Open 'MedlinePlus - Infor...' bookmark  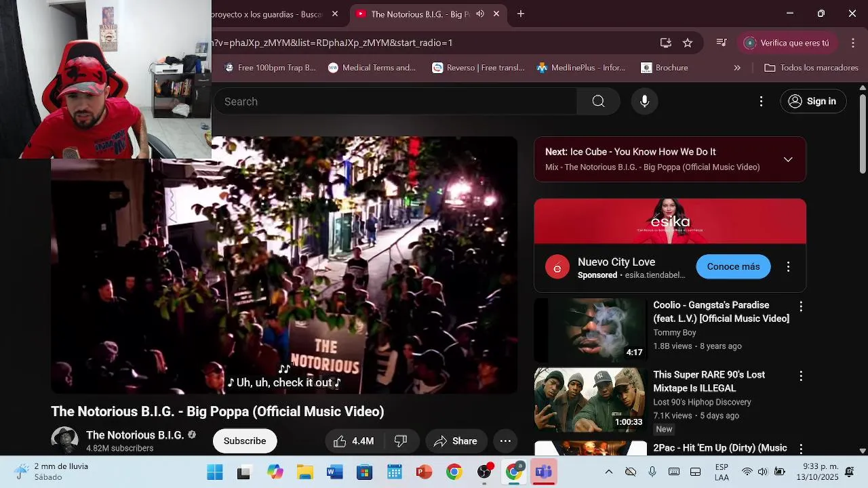(x=581, y=68)
